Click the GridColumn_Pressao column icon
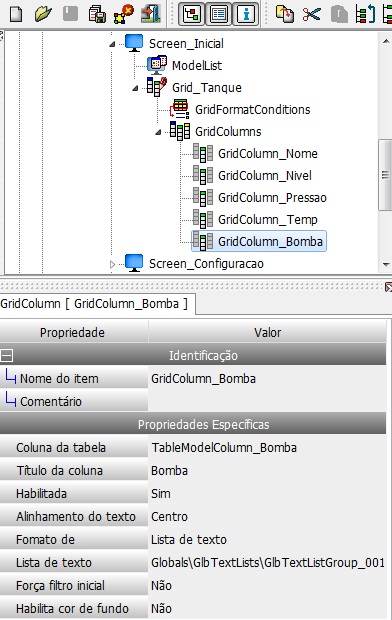The width and height of the screenshot is (392, 620). coord(203,197)
